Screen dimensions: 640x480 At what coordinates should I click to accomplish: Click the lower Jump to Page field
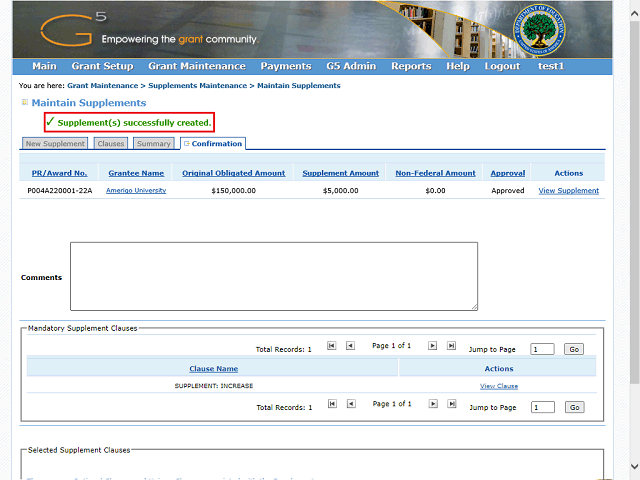[x=543, y=407]
